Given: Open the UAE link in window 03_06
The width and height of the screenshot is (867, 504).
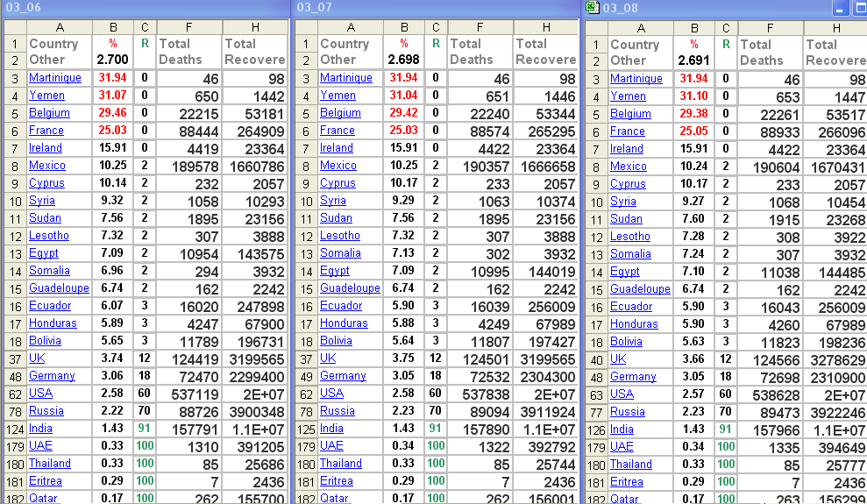Looking at the screenshot, I should [x=40, y=445].
